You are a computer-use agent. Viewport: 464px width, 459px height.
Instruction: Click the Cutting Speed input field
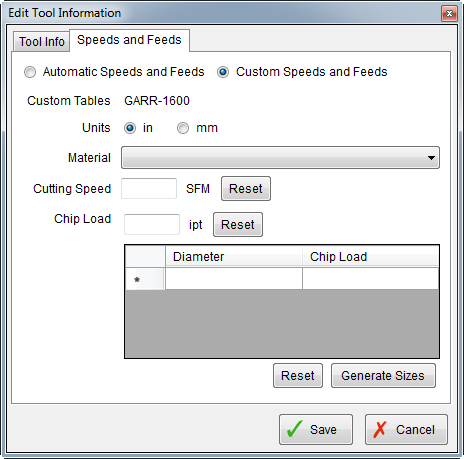pyautogui.click(x=149, y=188)
